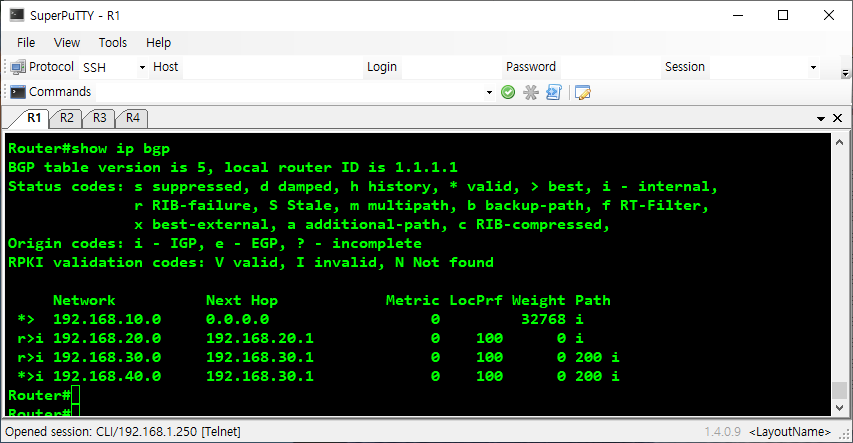Open the Tools menu
Screen dimensions: 853x443
pos(113,42)
